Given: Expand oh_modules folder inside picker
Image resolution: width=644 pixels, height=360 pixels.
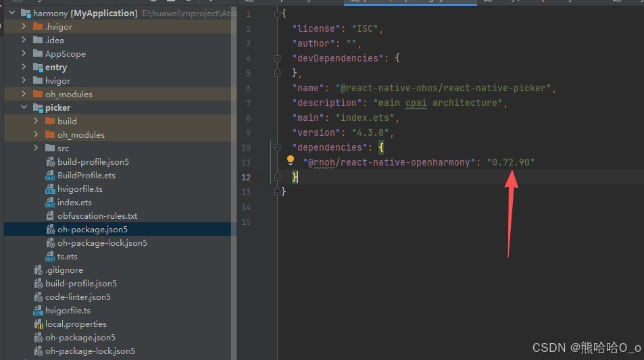Looking at the screenshot, I should [36, 134].
